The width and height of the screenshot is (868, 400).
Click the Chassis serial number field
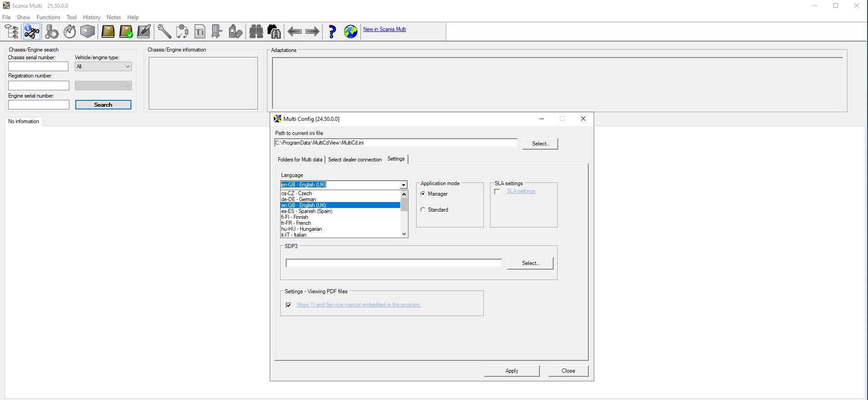pos(38,67)
